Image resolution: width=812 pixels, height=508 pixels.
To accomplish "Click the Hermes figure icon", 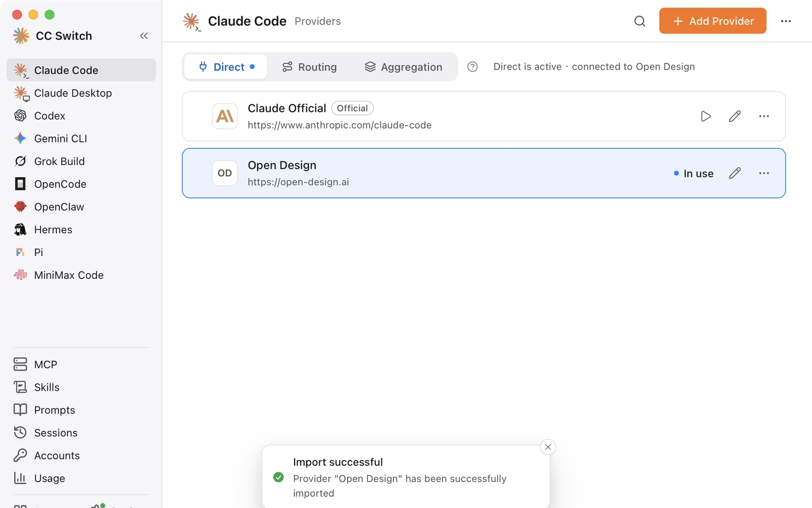I will coord(20,230).
